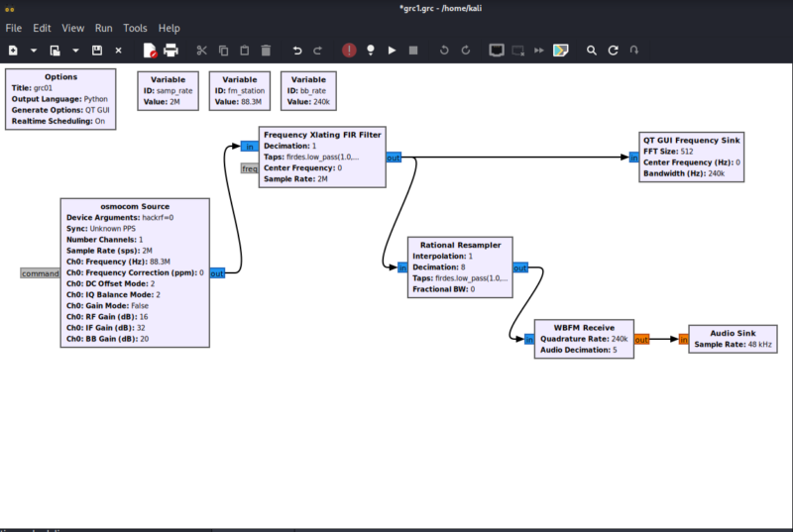The height and width of the screenshot is (532, 793).
Task: Run the flow graph with play icon
Action: [392, 50]
